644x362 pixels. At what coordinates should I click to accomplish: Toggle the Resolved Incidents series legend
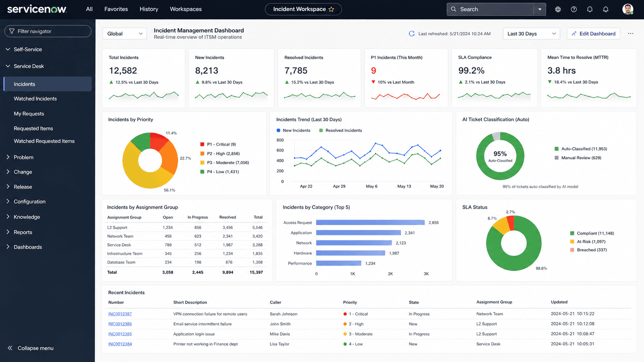(340, 130)
